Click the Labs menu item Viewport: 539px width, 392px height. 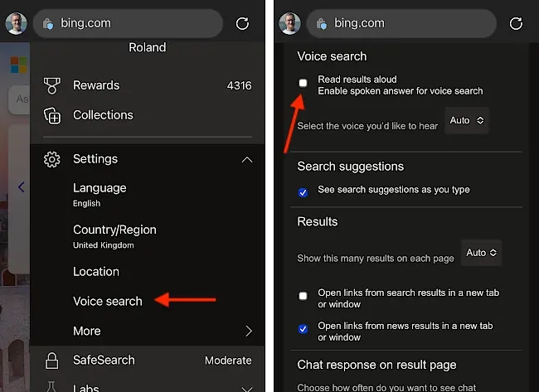coord(86,388)
